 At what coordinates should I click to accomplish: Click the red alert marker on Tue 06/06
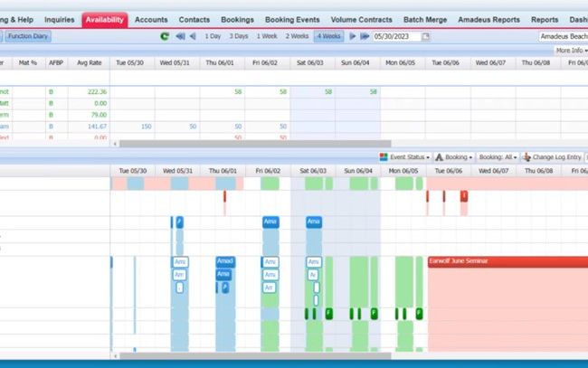click(x=464, y=196)
